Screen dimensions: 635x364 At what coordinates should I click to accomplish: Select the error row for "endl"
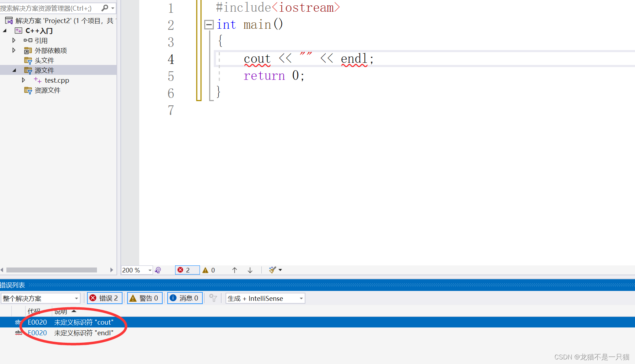(x=317, y=333)
